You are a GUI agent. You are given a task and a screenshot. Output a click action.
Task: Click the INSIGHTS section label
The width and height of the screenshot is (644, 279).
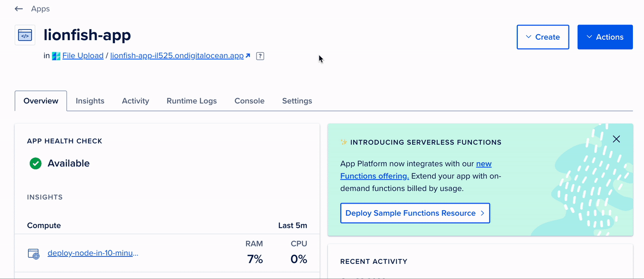point(45,197)
